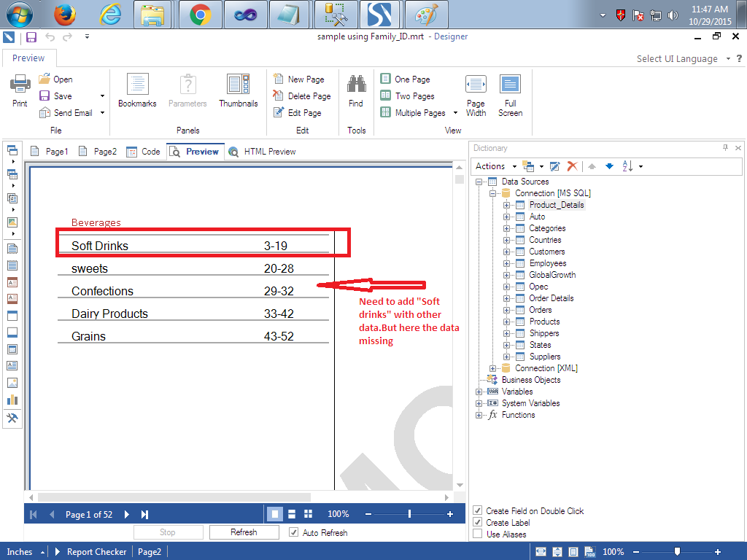
Task: Open Internet Explorer from the taskbar
Action: click(x=110, y=15)
